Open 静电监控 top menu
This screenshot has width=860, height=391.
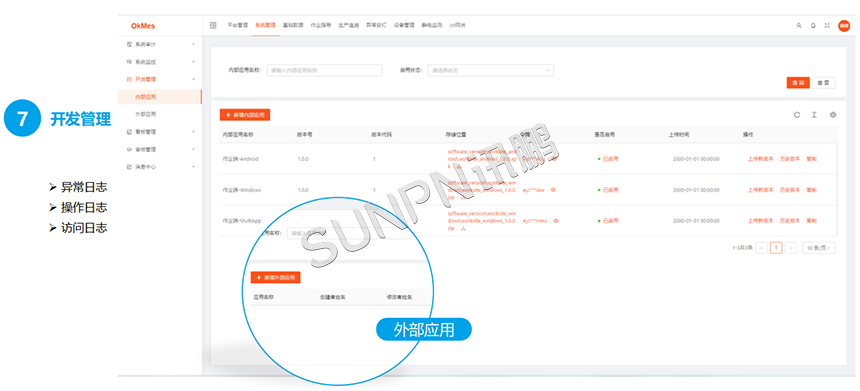click(x=432, y=25)
